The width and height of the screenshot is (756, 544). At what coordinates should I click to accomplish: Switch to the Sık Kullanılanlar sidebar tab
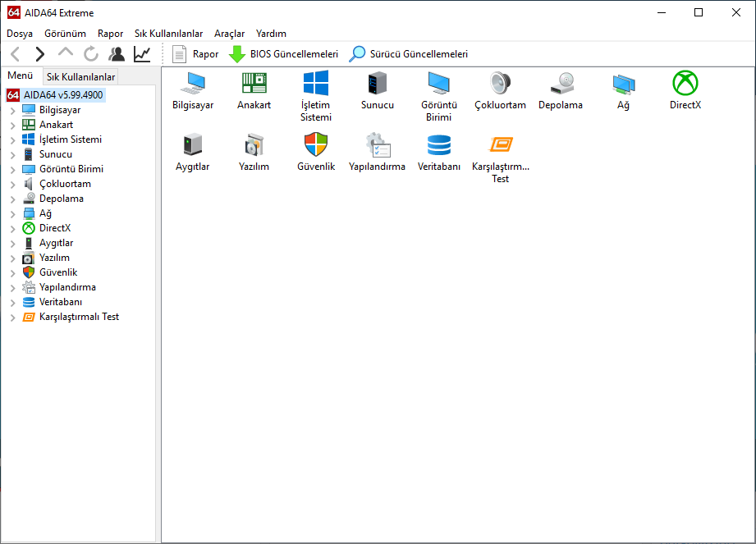(81, 77)
